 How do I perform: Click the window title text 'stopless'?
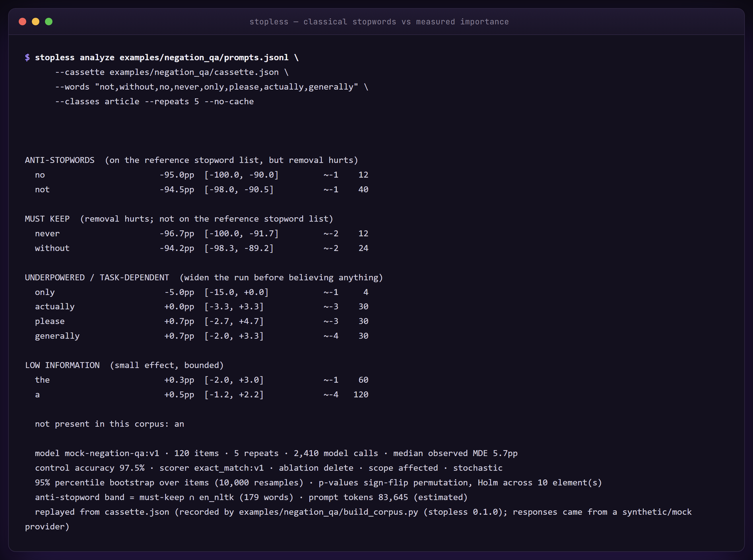pyautogui.click(x=269, y=22)
